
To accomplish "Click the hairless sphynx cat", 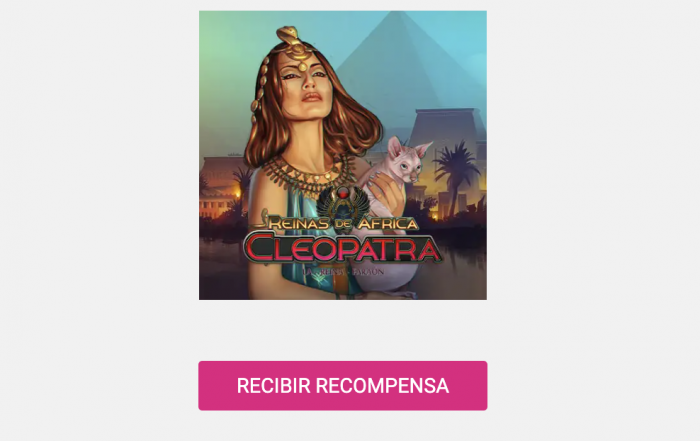I will click(395, 179).
